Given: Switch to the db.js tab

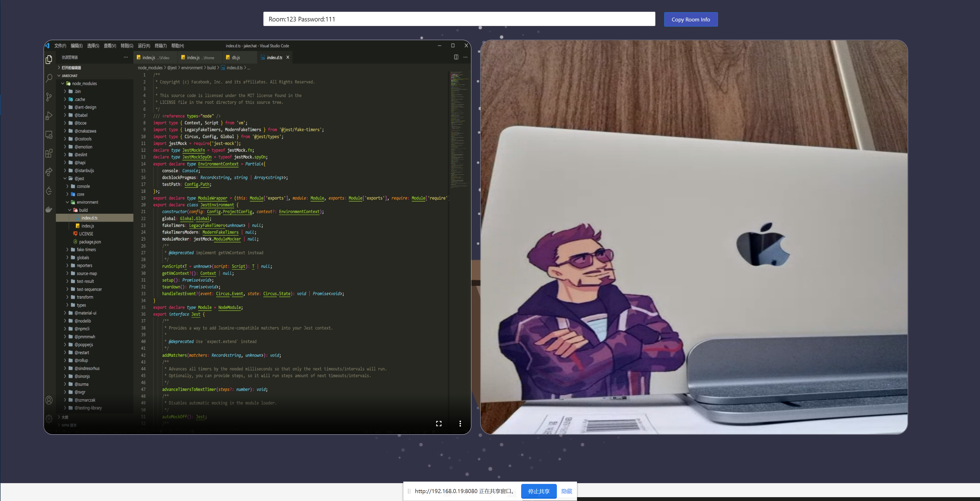Looking at the screenshot, I should point(236,57).
